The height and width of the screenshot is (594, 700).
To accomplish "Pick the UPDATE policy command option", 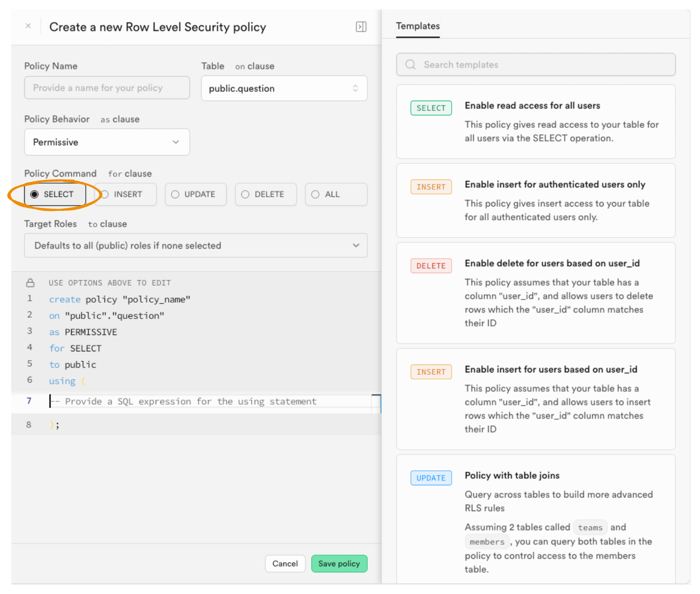I will click(195, 194).
